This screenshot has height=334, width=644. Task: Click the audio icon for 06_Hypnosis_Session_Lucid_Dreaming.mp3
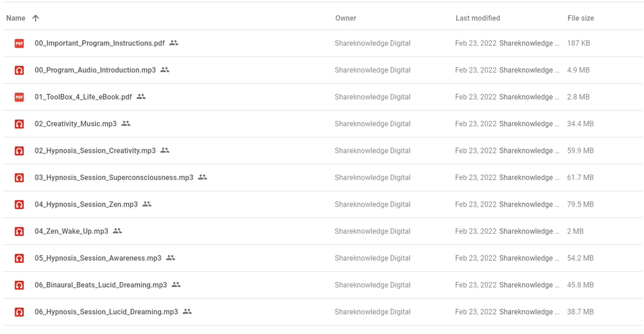click(19, 312)
